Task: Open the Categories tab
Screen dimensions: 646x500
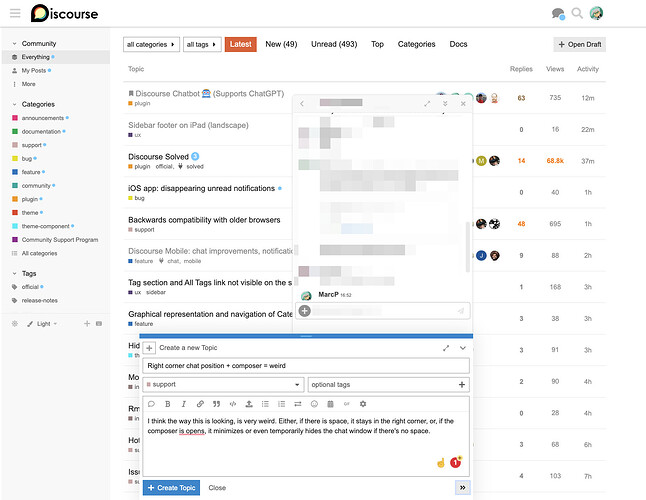Action: tap(417, 44)
